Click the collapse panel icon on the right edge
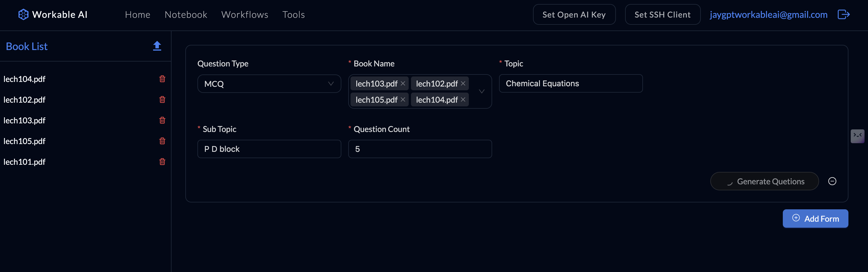This screenshot has width=868, height=272. pyautogui.click(x=858, y=136)
